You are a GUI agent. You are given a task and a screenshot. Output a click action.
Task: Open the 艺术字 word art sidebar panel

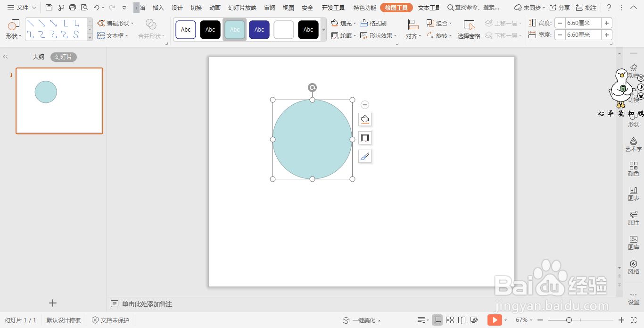click(633, 144)
